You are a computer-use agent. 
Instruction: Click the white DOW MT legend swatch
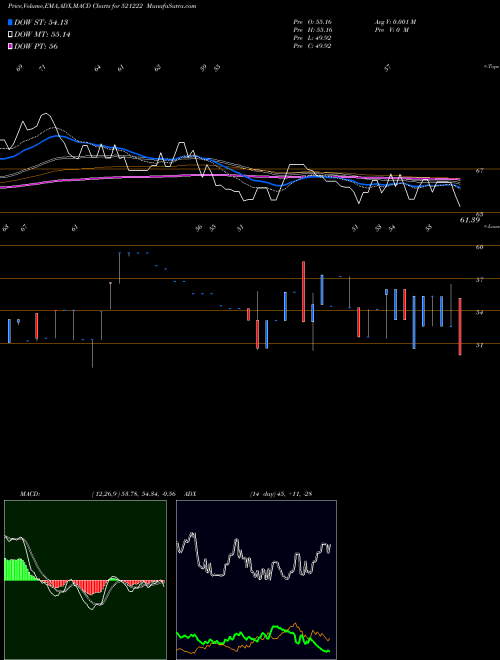(x=10, y=35)
